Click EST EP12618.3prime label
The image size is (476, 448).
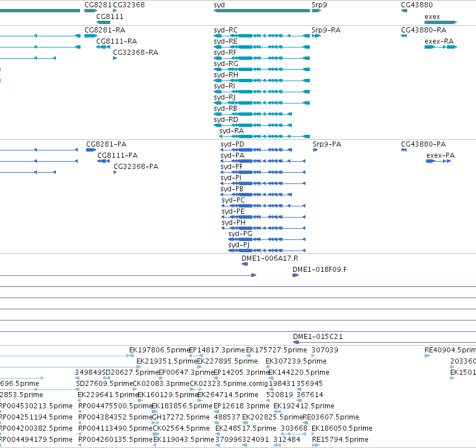[242, 406]
